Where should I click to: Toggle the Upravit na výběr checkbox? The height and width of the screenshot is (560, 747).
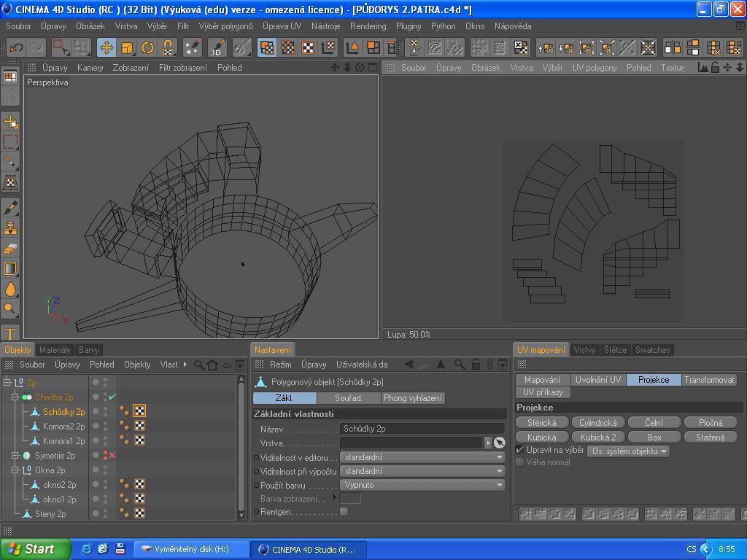coord(520,450)
